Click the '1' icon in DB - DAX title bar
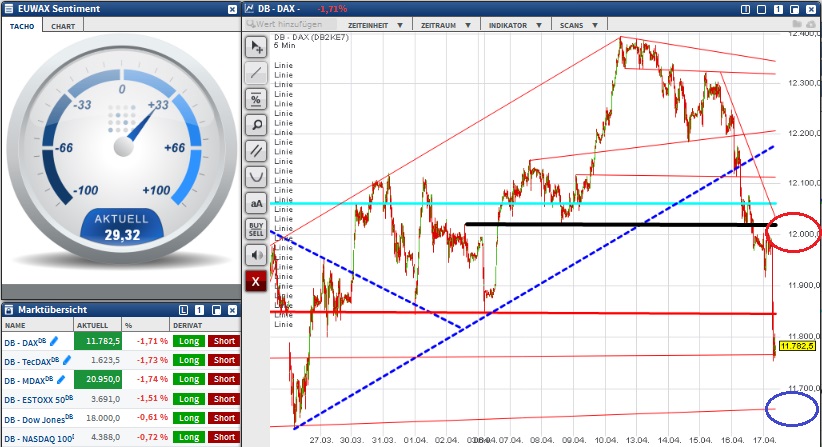The height and width of the screenshot is (447, 822). point(778,9)
